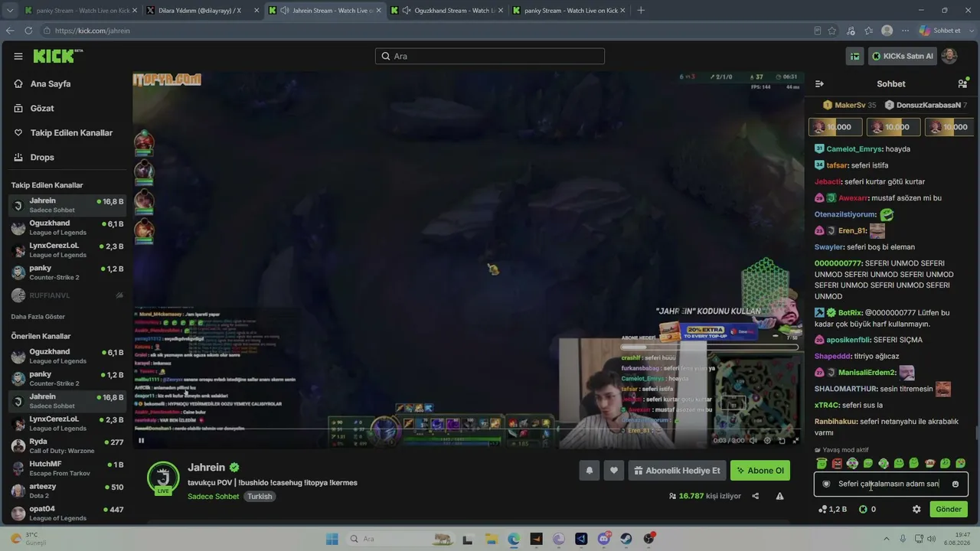
Task: Collapse the chat panel with arrow icon
Action: coord(819,84)
